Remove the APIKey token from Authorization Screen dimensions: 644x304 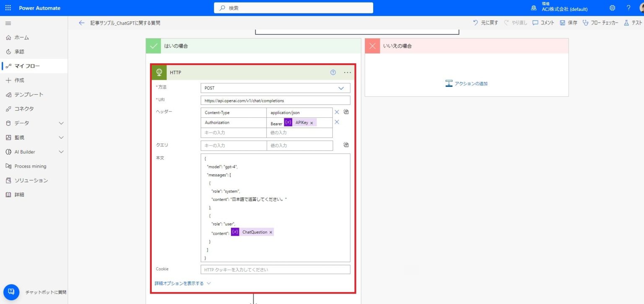tap(312, 123)
